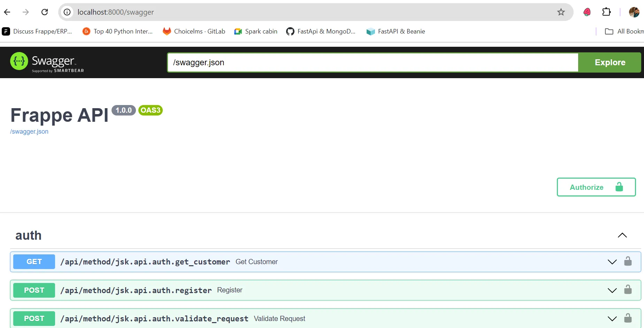Click the Swagger logo

click(x=47, y=62)
